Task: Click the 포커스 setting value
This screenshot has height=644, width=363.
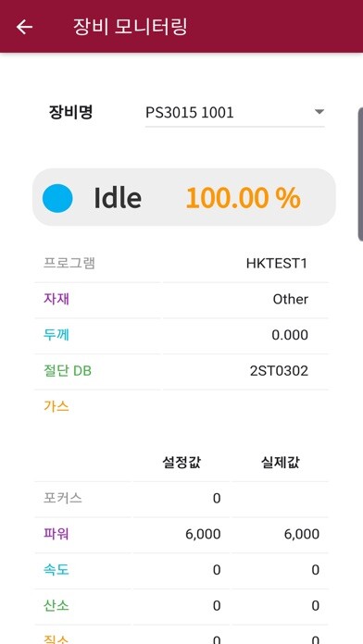Action: (217, 499)
